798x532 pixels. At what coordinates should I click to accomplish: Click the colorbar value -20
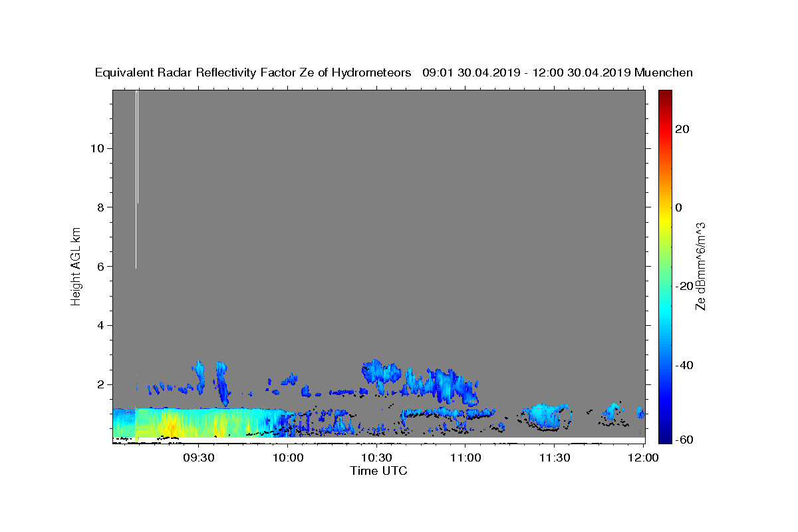pyautogui.click(x=684, y=286)
